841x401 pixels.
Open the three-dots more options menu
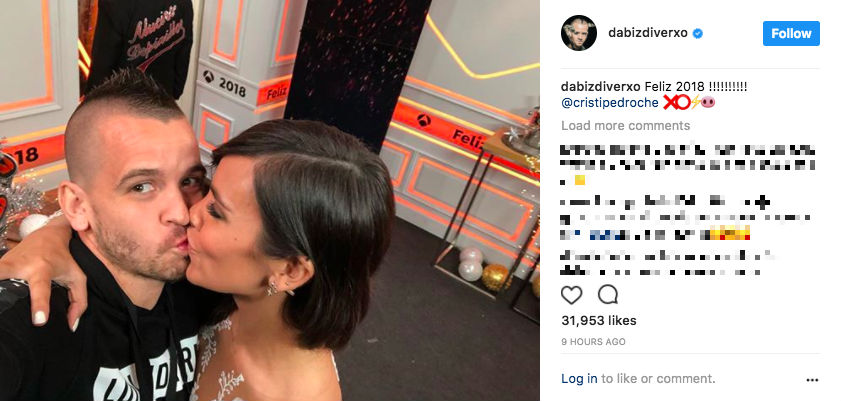pos(812,380)
